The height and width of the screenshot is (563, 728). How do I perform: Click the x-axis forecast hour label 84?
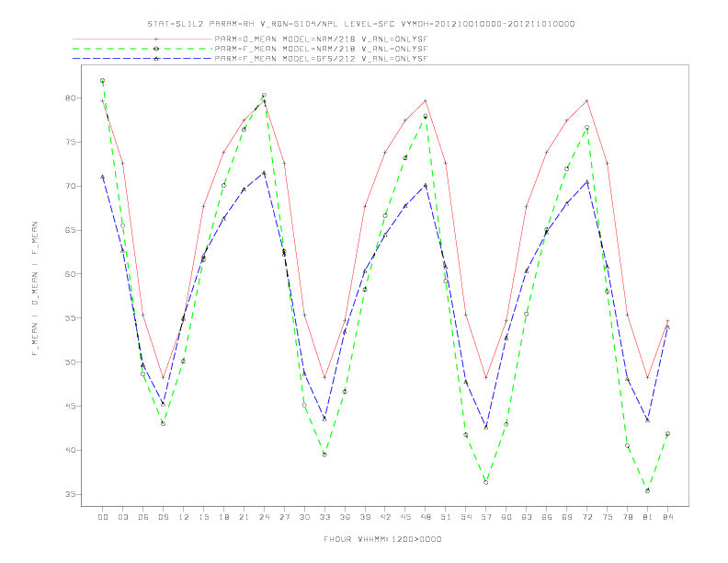(668, 517)
